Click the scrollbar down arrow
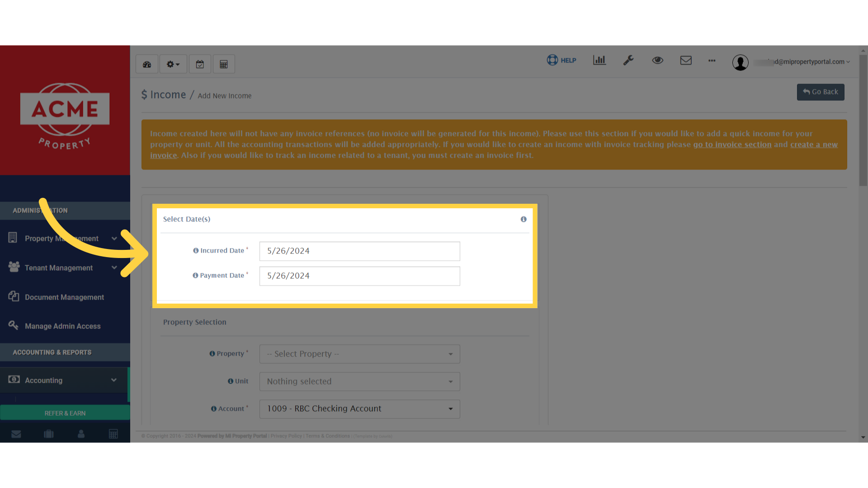The height and width of the screenshot is (488, 868). tap(863, 437)
